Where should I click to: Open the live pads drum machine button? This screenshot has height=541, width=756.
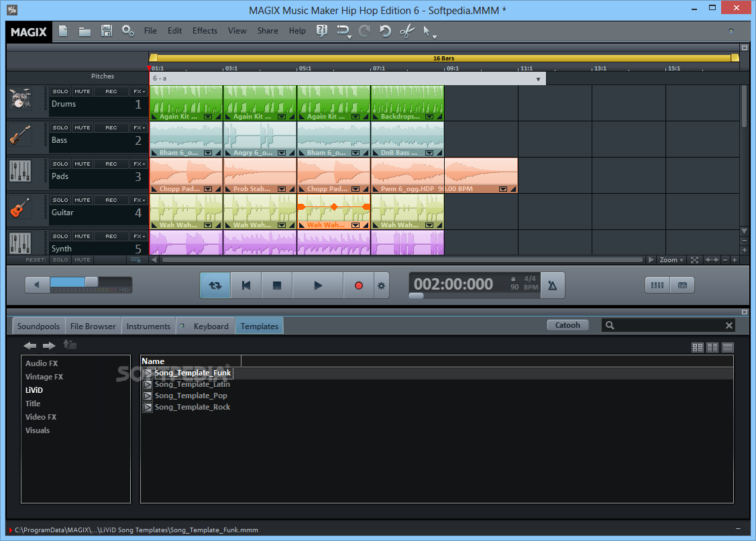[682, 285]
